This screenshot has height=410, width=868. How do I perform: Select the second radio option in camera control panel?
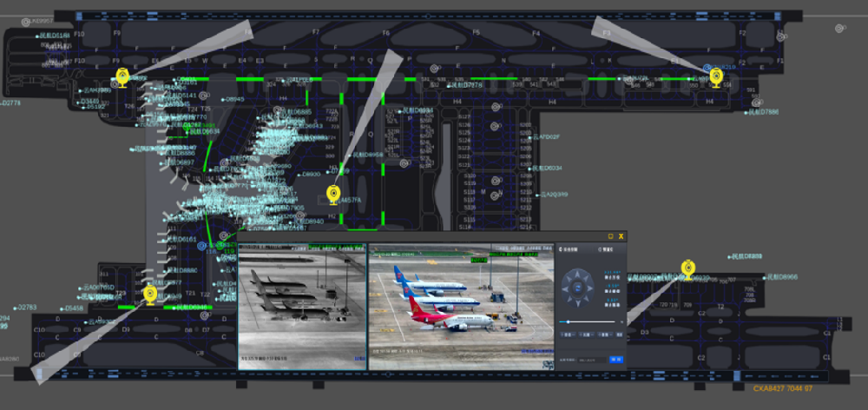[600, 249]
